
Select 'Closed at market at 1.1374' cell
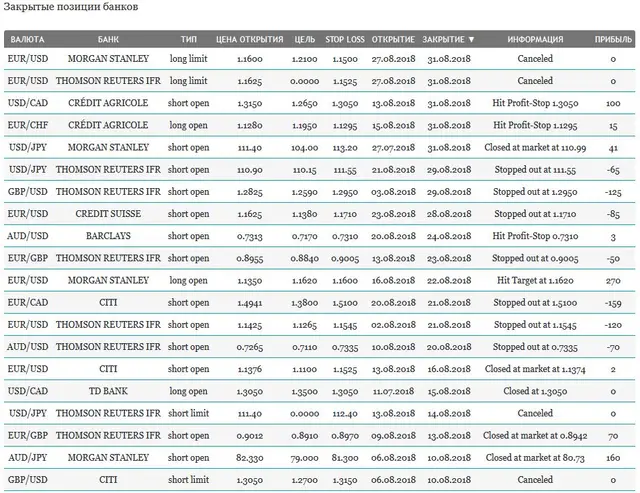pyautogui.click(x=535, y=369)
